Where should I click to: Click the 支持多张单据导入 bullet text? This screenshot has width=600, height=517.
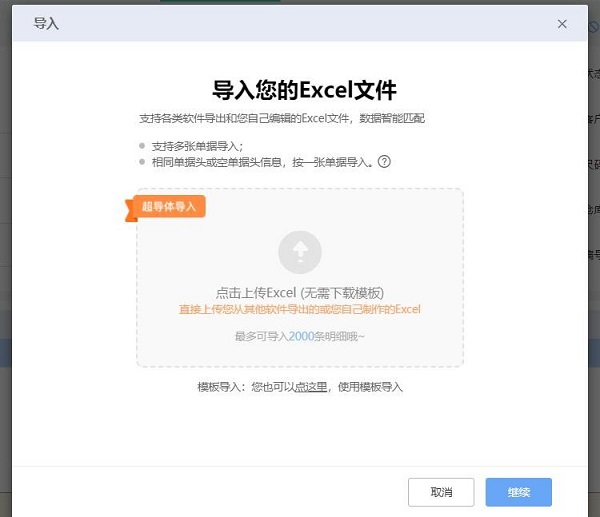point(197,146)
